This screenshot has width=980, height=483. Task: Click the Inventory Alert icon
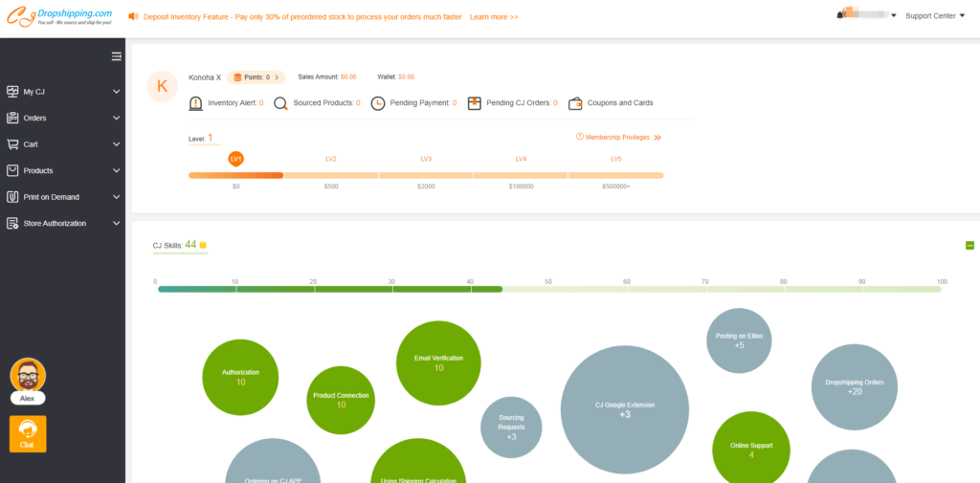pos(195,103)
